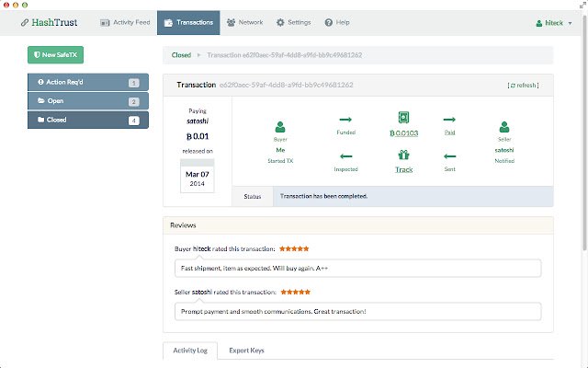Switch to the Export Keys tab
The image size is (588, 368).
(x=246, y=351)
